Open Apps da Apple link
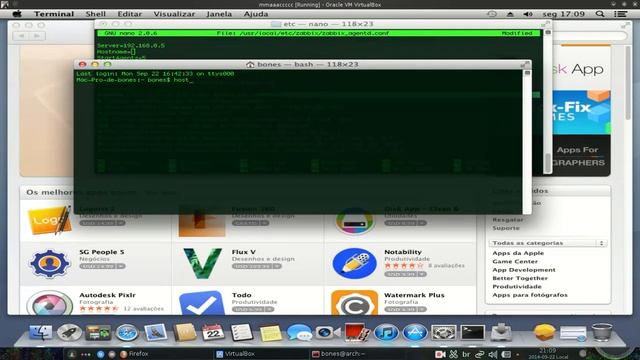This screenshot has width=640, height=360. (518, 253)
